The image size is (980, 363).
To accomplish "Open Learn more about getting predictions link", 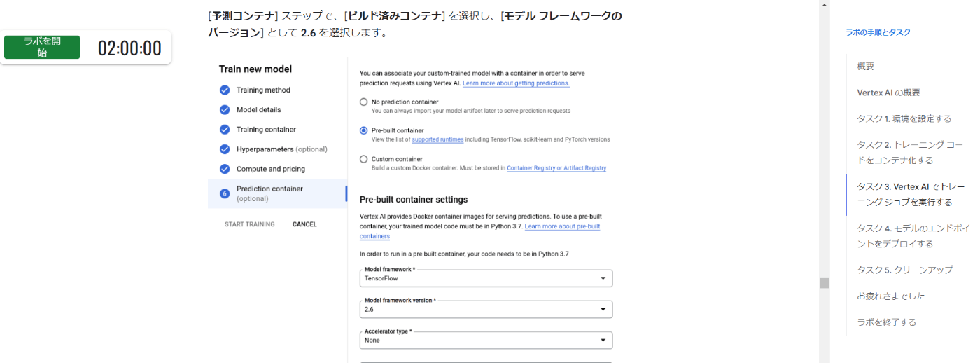I will pyautogui.click(x=516, y=83).
